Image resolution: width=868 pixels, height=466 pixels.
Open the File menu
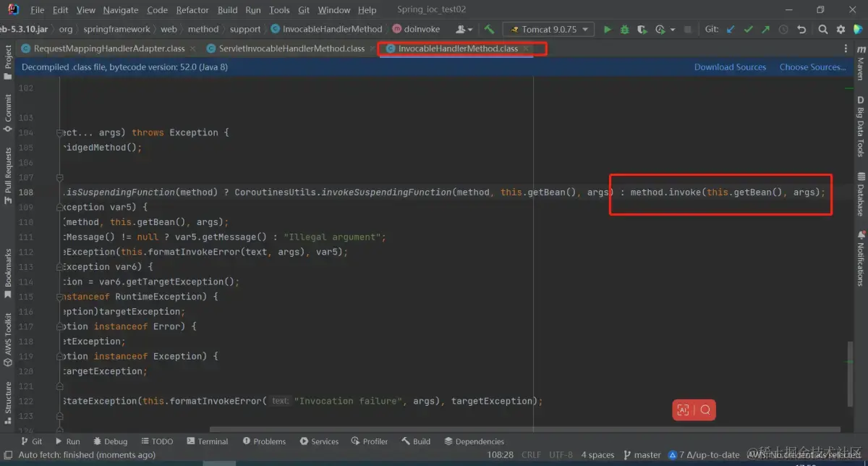tap(38, 10)
